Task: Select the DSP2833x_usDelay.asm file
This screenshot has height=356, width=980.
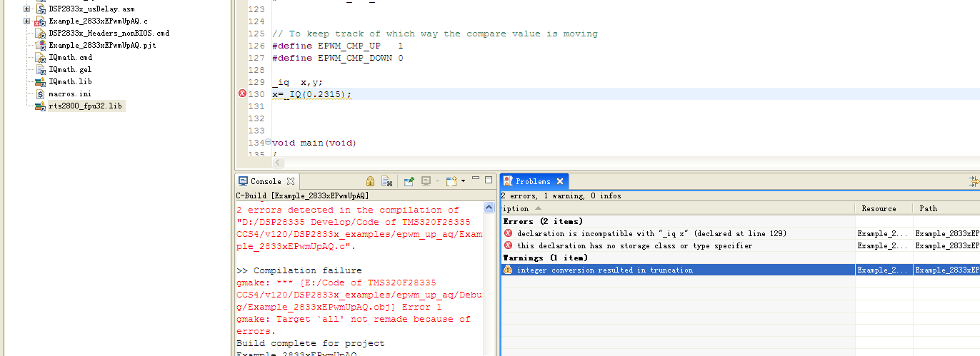Action: click(91, 9)
